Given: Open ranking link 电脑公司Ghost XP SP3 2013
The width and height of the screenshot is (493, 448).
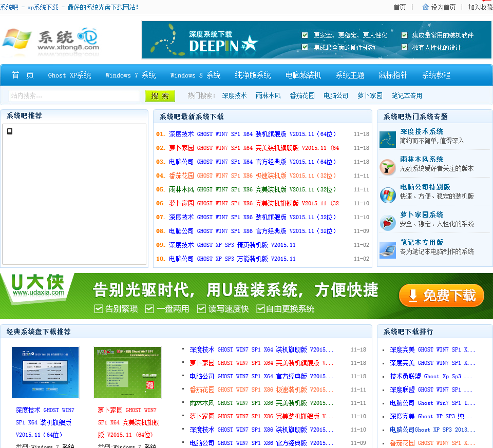Looking at the screenshot, I should (x=432, y=430).
